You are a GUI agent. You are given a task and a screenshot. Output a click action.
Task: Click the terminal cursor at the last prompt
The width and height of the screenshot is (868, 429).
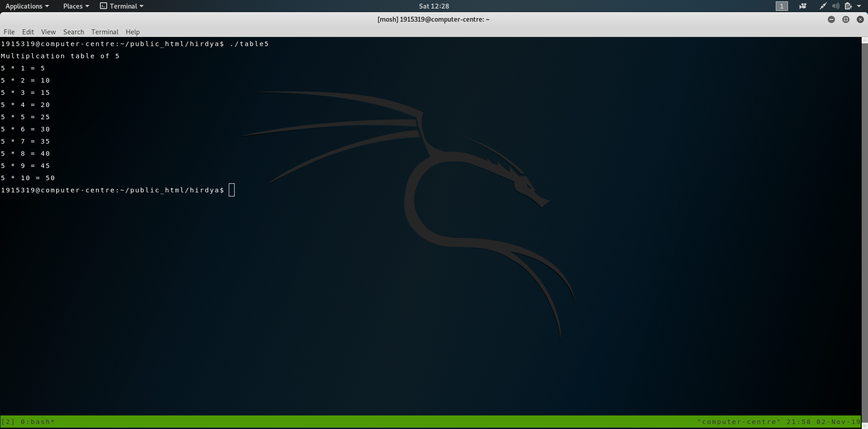click(232, 190)
